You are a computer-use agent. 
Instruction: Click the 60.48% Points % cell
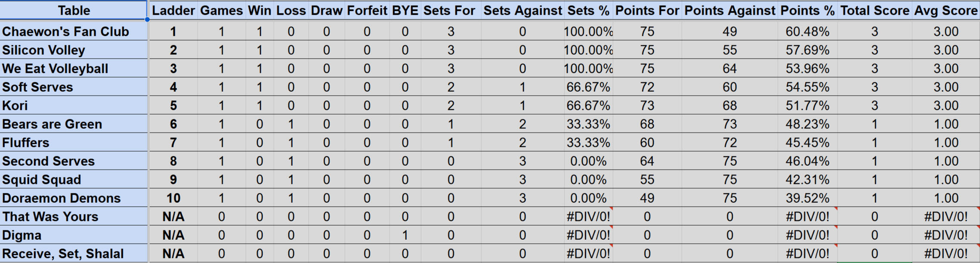point(807,31)
